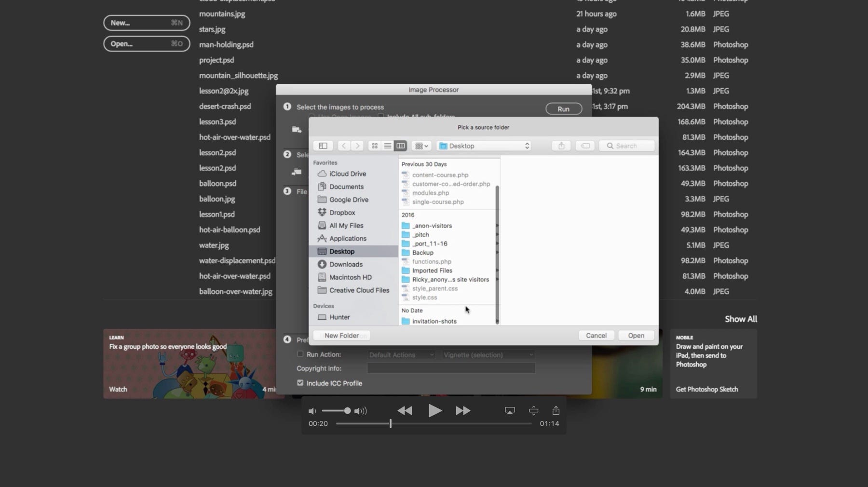Click the video player share icon
The height and width of the screenshot is (487, 868).
(x=556, y=410)
